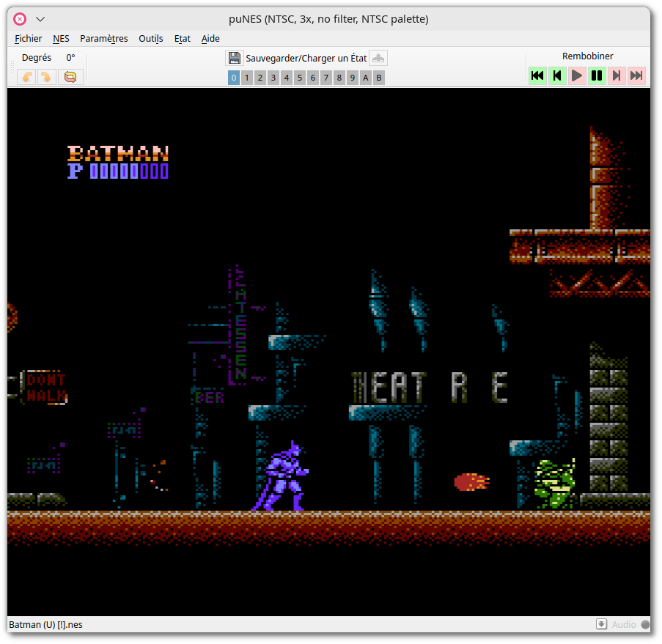Select save state slot 1
The image size is (662, 644).
coord(247,78)
